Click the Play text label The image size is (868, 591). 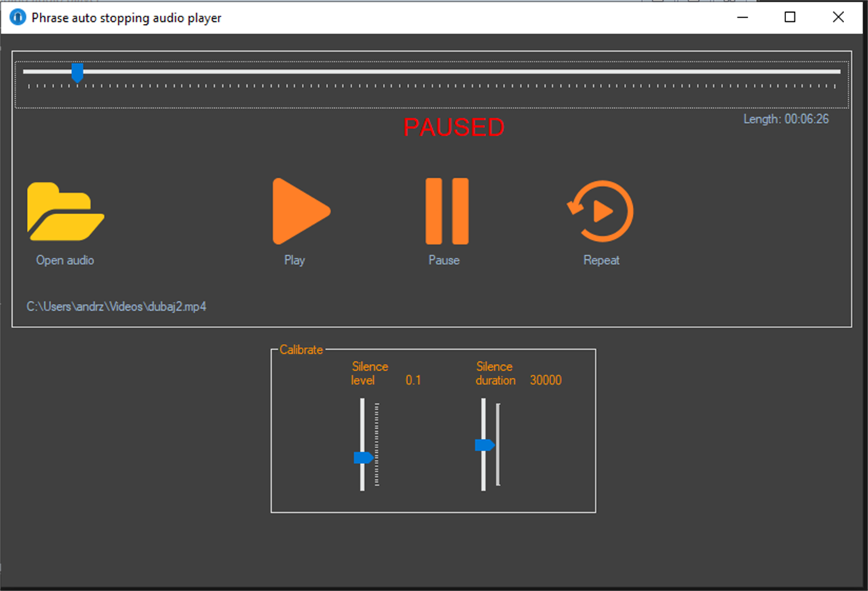point(294,260)
